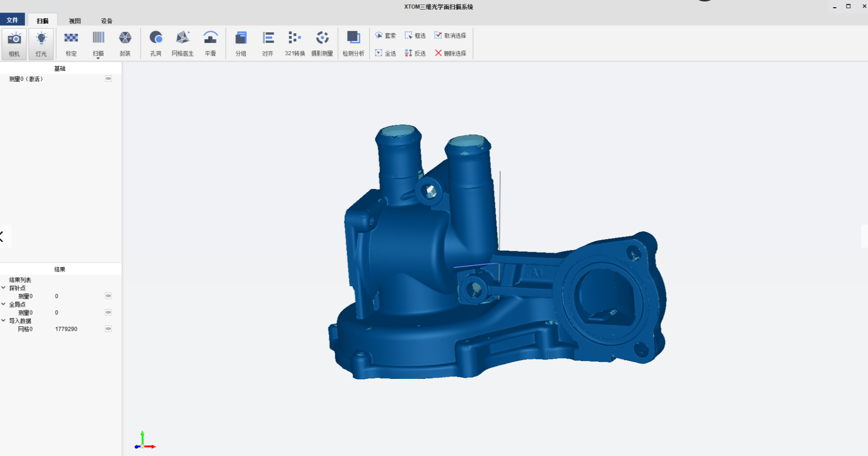The height and width of the screenshot is (456, 868).
Task: Open the 相机 camera tool
Action: pos(14,43)
